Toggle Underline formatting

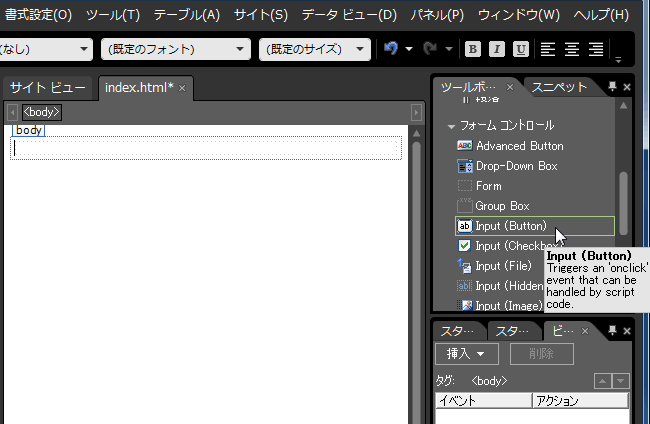pyautogui.click(x=521, y=49)
